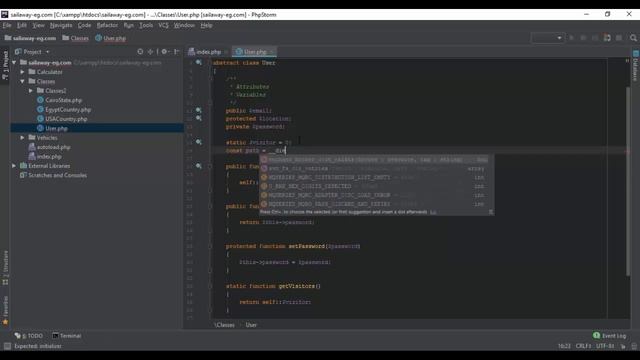This screenshot has height=360, width=640.
Task: Collapse the sailaway-eg.com root folder
Action: click(15, 62)
